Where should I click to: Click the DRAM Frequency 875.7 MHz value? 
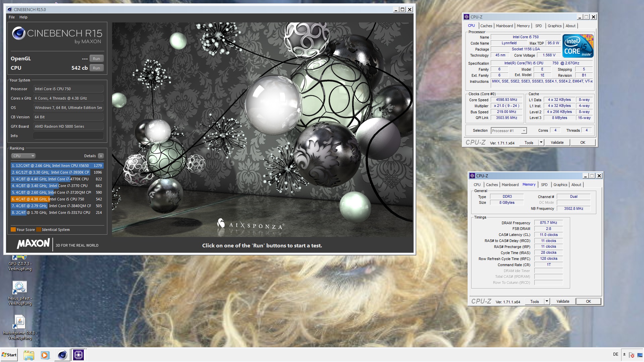[x=548, y=223]
